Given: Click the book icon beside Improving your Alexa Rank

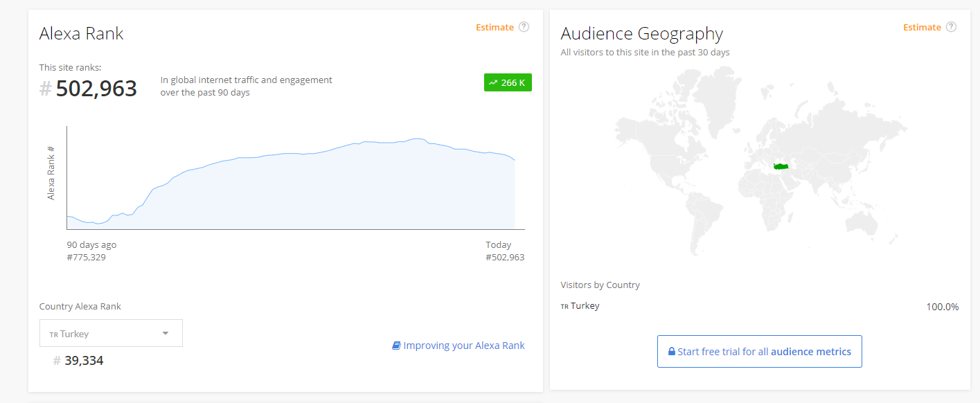Looking at the screenshot, I should (x=396, y=346).
